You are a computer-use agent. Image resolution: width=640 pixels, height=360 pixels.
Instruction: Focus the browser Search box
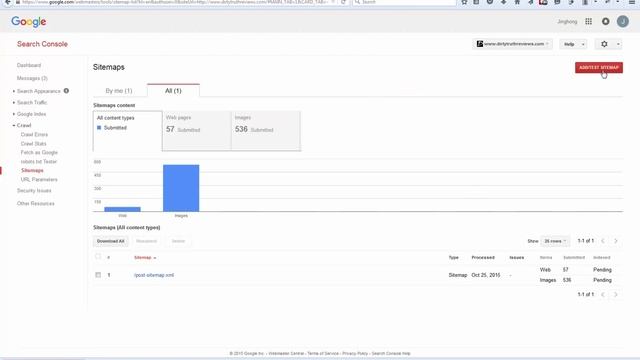tap(404, 2)
